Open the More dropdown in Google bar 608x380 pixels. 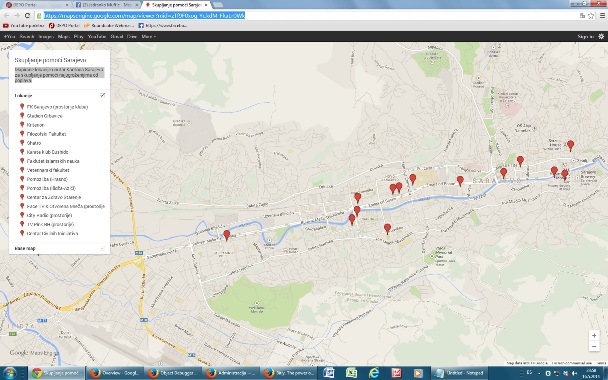click(x=149, y=36)
